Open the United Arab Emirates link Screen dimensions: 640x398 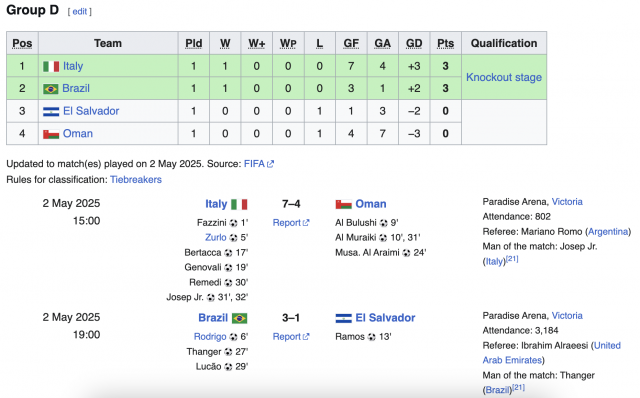(x=551, y=353)
